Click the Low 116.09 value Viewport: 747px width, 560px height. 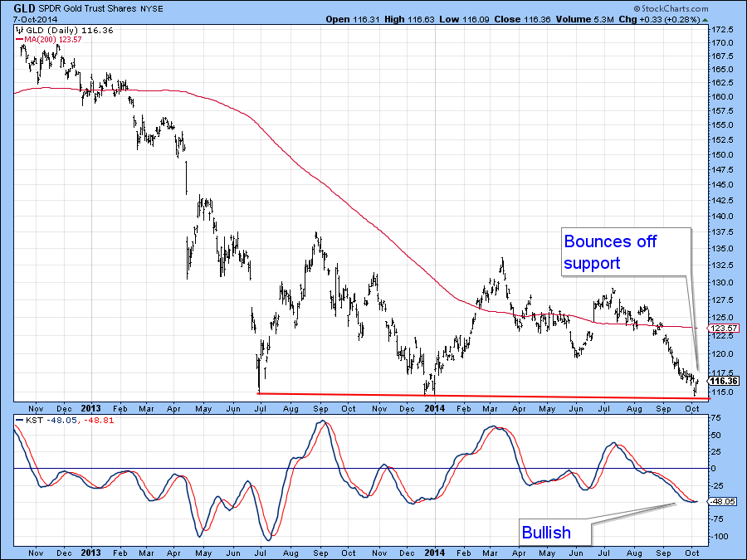pos(464,20)
